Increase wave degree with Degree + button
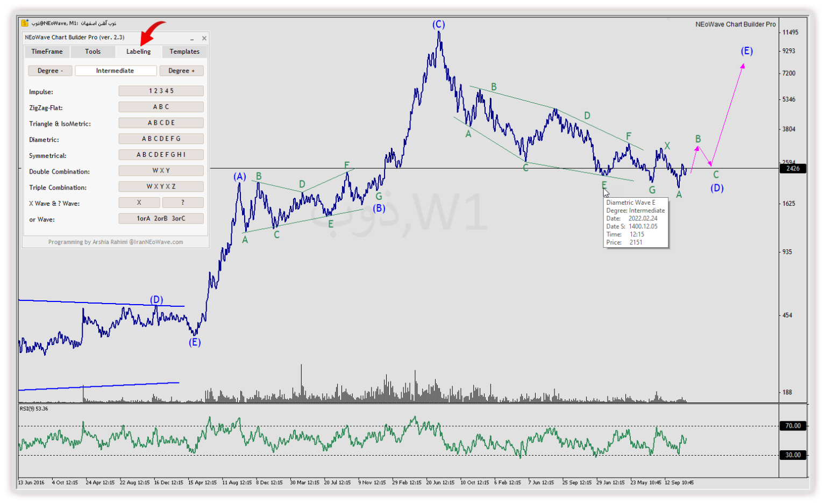 pos(181,71)
